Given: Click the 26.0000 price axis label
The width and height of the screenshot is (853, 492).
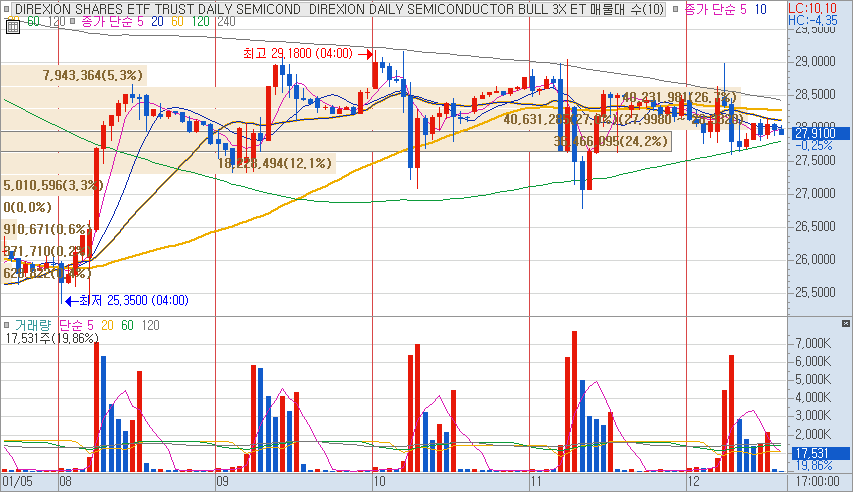Looking at the screenshot, I should pyautogui.click(x=815, y=259).
